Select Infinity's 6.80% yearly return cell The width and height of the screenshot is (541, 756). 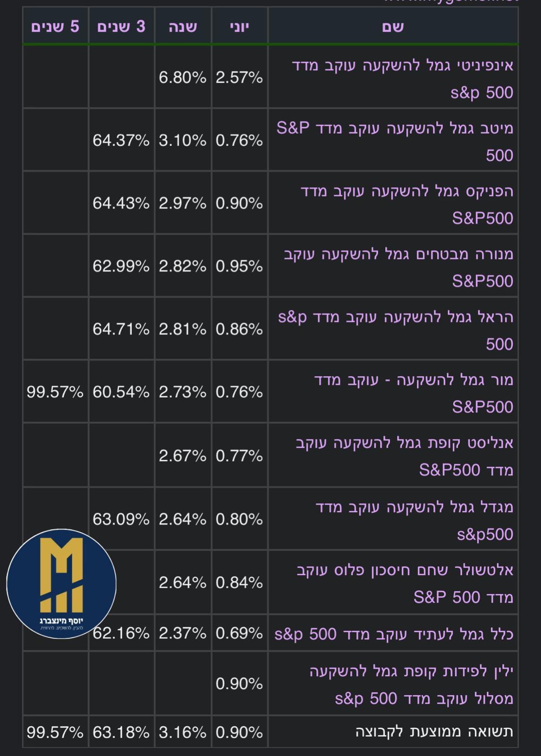183,77
